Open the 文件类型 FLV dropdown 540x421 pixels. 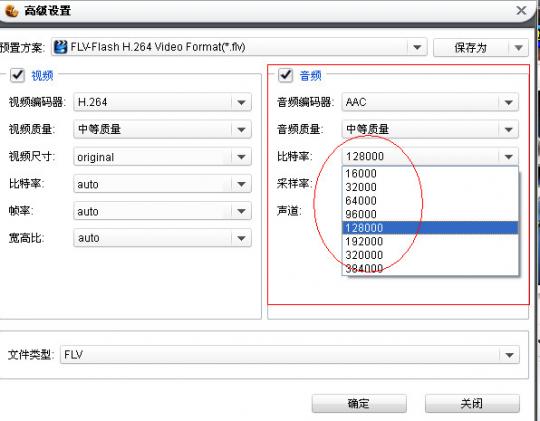[290, 355]
